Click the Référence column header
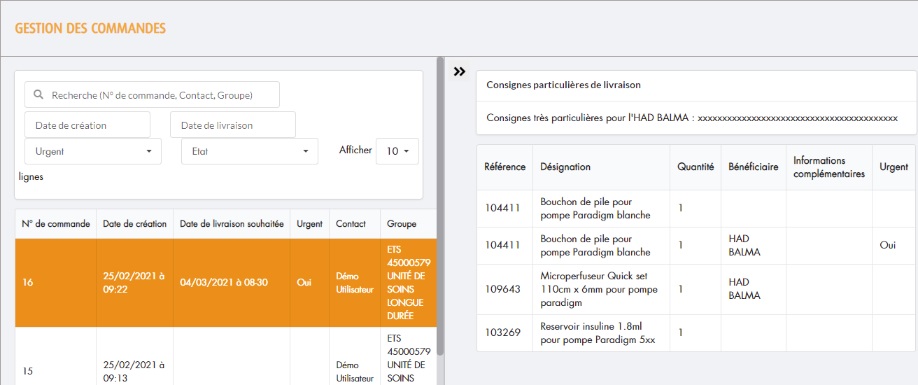Viewport: 918px width, 385px height. (x=505, y=167)
